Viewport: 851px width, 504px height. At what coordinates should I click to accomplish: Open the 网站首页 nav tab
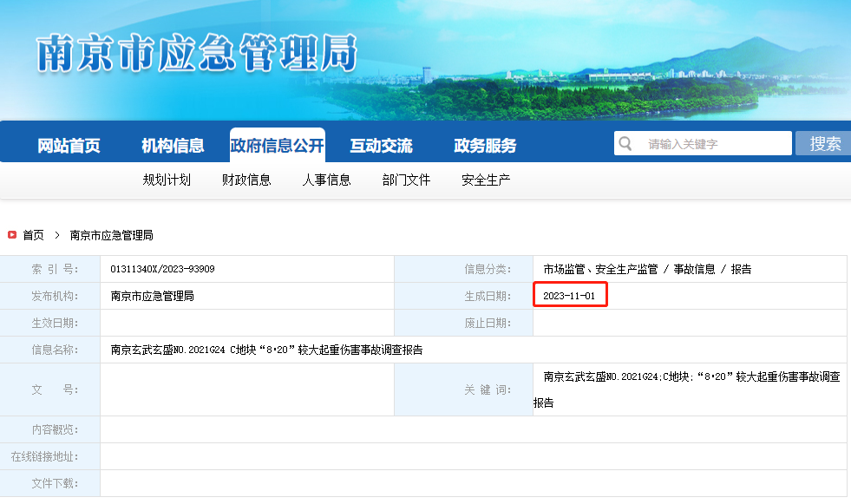(x=69, y=146)
